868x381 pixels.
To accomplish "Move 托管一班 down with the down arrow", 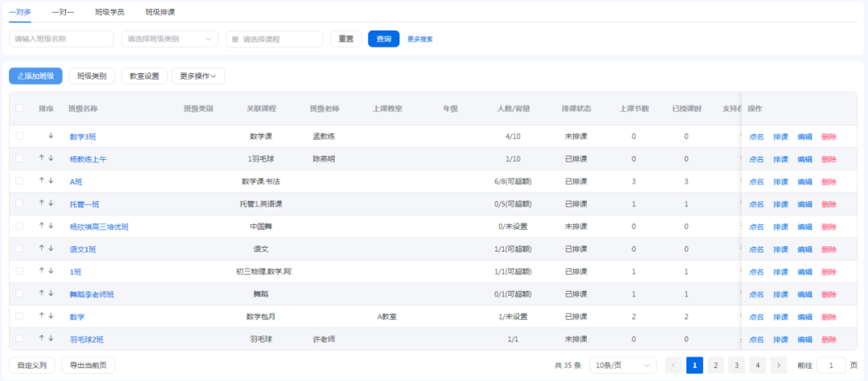I will tap(51, 203).
